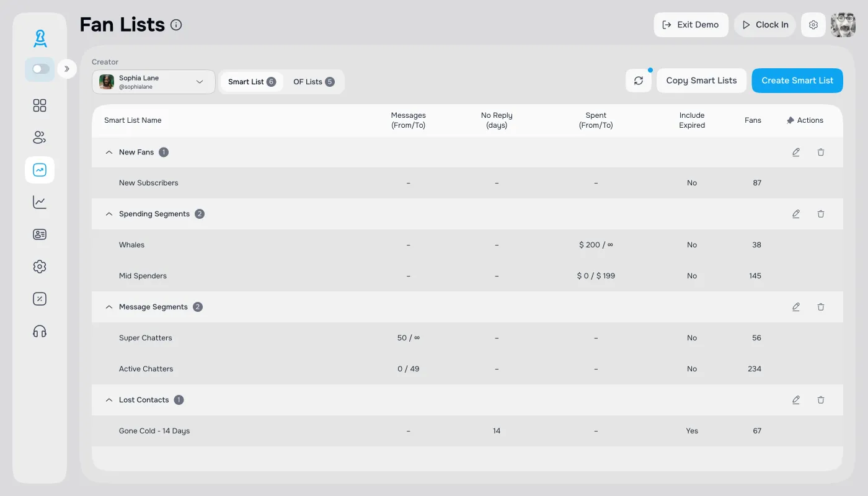Toggle the switch in the sidebar
868x496 pixels.
(x=40, y=69)
